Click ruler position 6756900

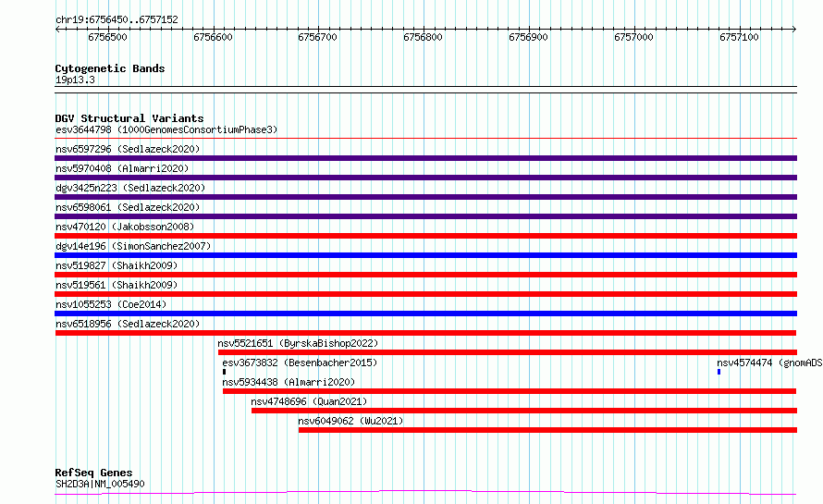coord(529,37)
